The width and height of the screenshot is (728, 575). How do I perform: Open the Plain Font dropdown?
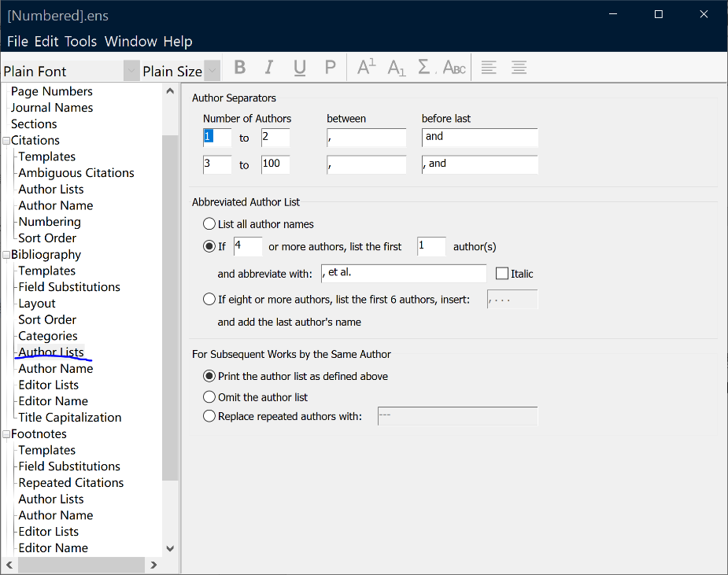(x=131, y=70)
